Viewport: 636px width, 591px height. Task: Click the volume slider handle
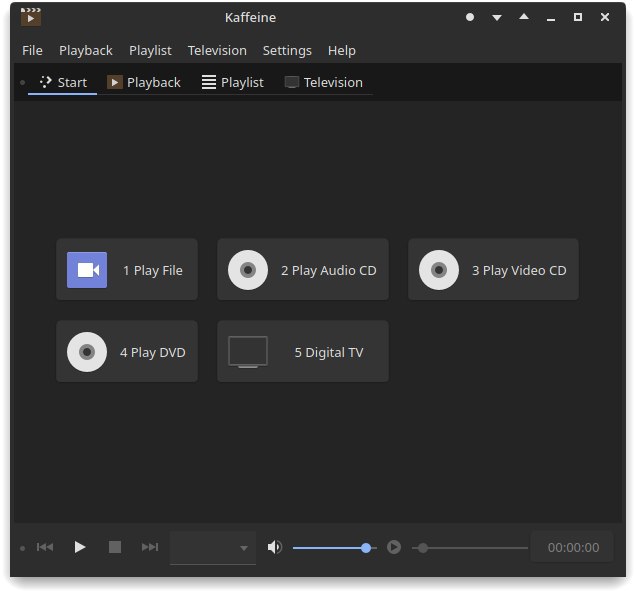(x=366, y=548)
